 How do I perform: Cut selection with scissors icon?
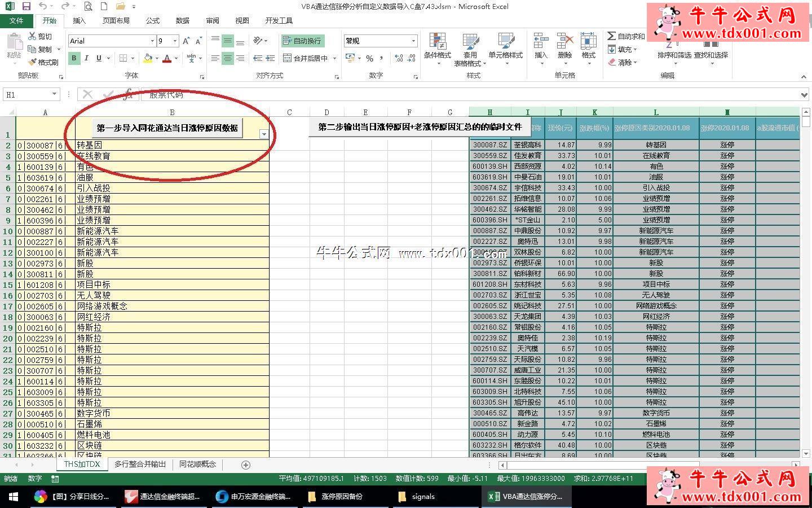click(x=40, y=36)
